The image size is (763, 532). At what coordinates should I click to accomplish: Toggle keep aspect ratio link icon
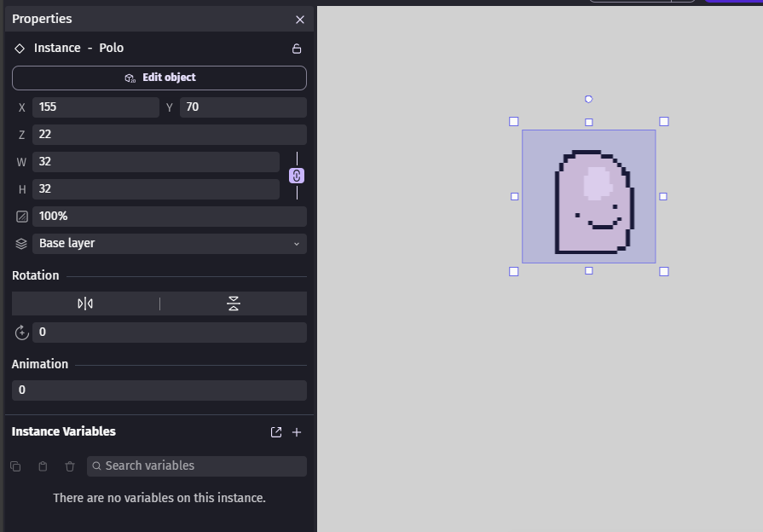(x=297, y=176)
